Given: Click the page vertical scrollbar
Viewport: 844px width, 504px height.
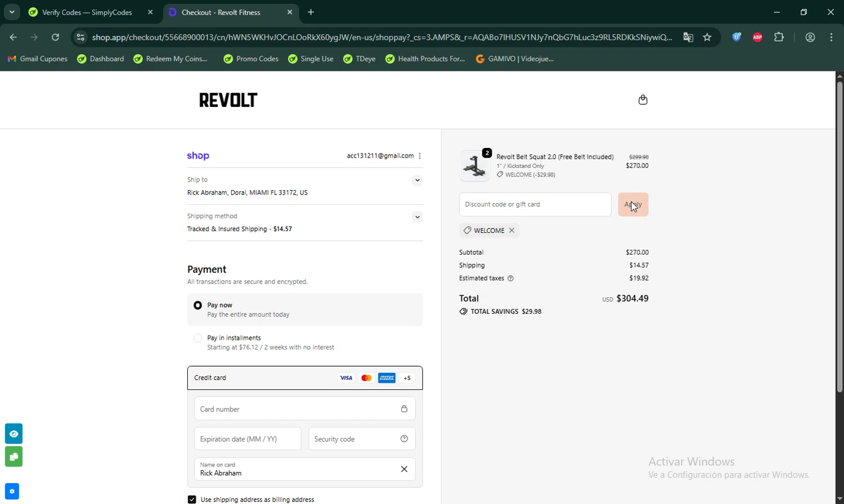Looking at the screenshot, I should click(x=839, y=236).
